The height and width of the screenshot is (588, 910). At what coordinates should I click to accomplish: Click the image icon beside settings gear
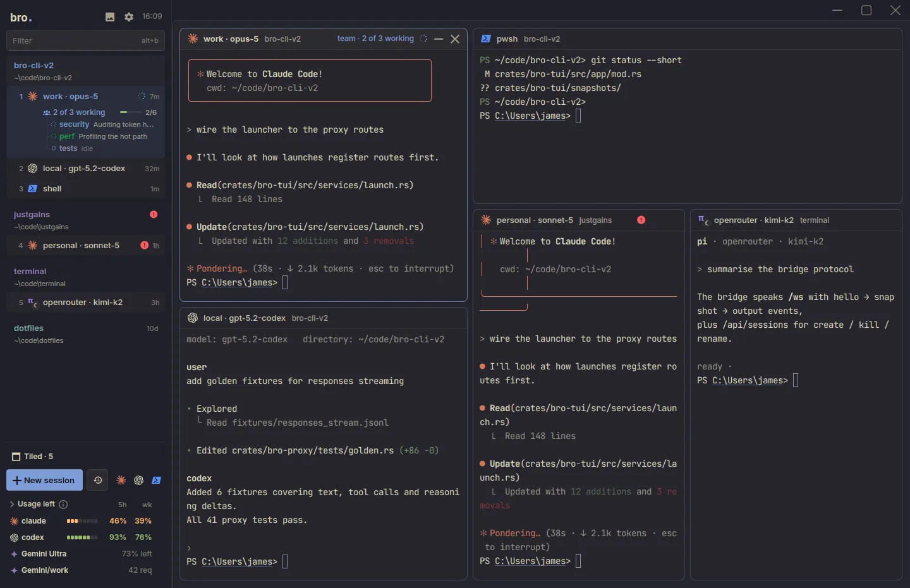110,17
